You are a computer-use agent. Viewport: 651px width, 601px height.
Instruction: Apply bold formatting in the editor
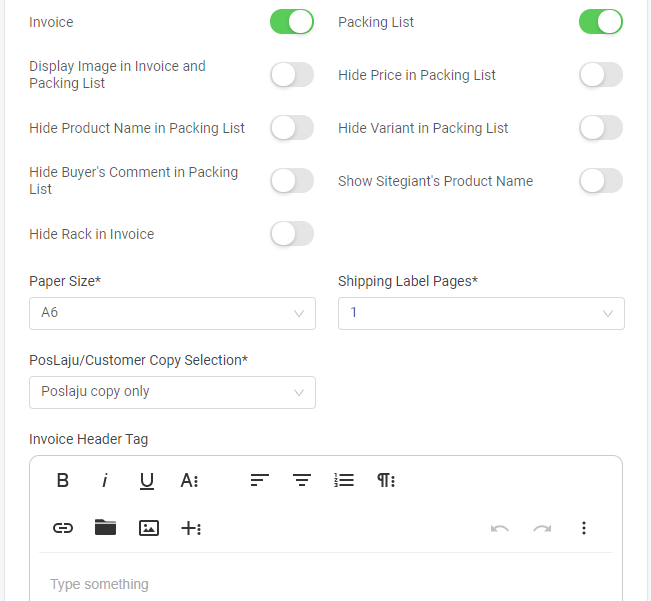click(x=63, y=480)
